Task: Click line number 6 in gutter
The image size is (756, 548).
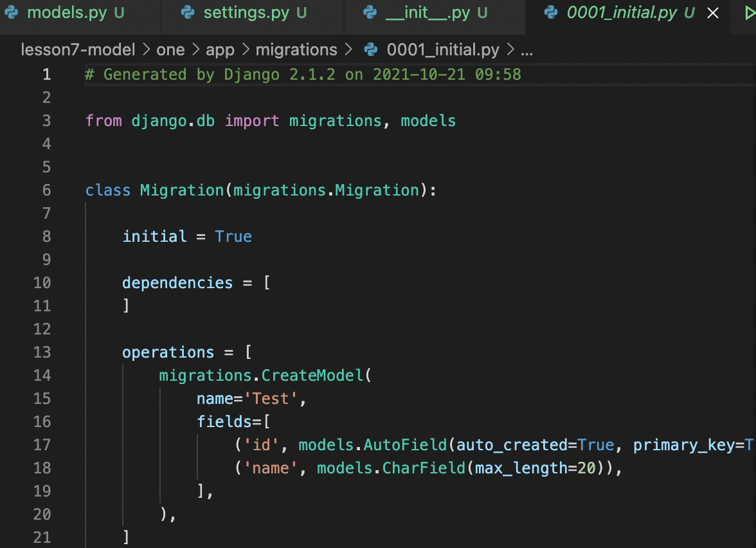Action: (x=46, y=190)
